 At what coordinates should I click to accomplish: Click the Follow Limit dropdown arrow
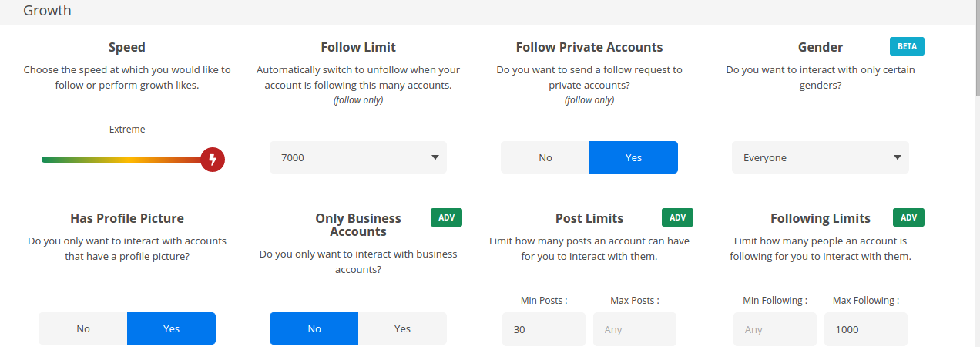[x=435, y=157]
